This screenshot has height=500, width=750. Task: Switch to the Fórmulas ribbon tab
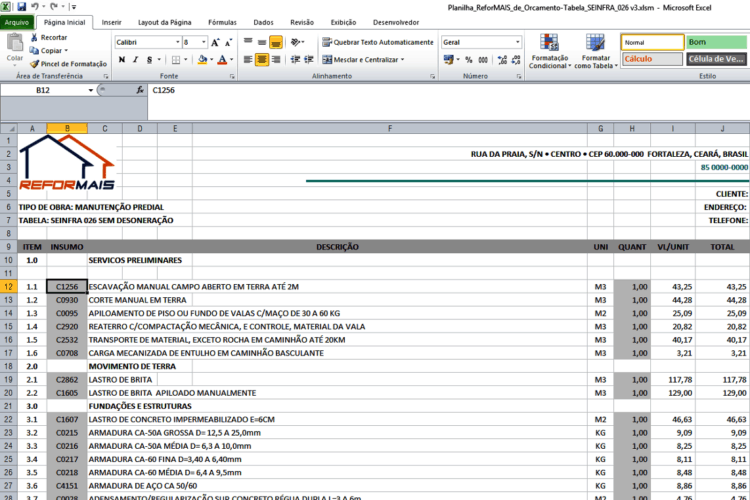[222, 21]
